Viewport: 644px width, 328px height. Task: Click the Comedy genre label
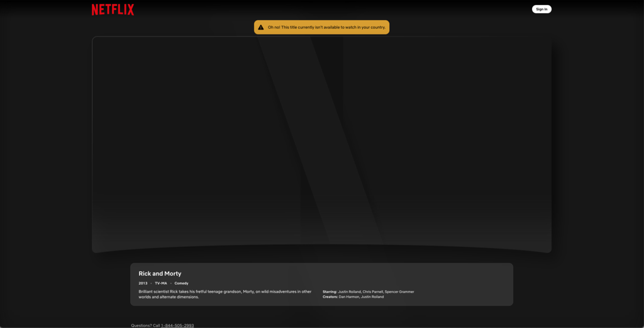tap(181, 283)
